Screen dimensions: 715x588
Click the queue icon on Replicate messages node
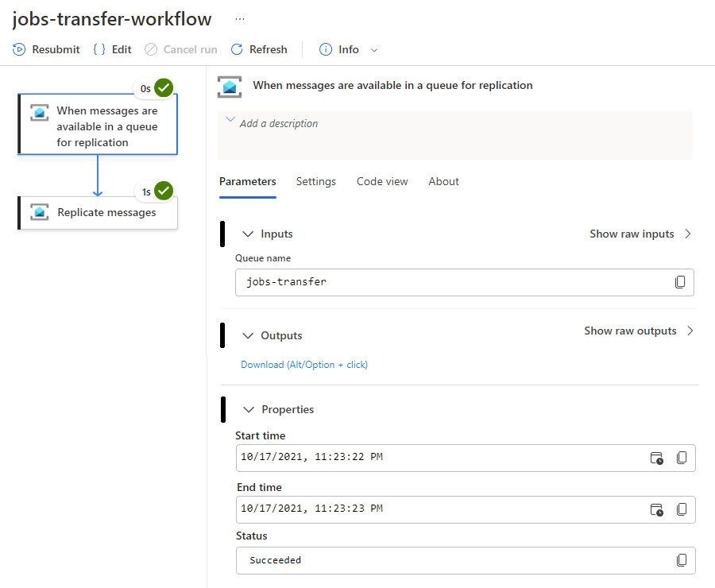[x=39, y=212]
